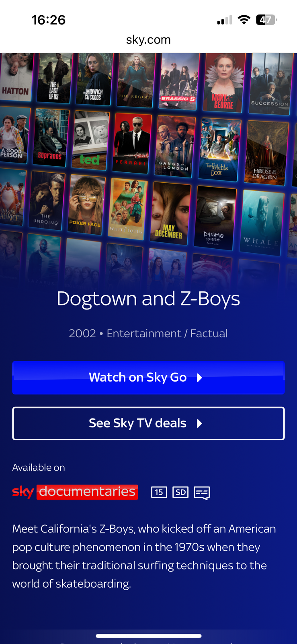Tap the SD quality badge icon
The height and width of the screenshot is (644, 297).
tap(180, 492)
